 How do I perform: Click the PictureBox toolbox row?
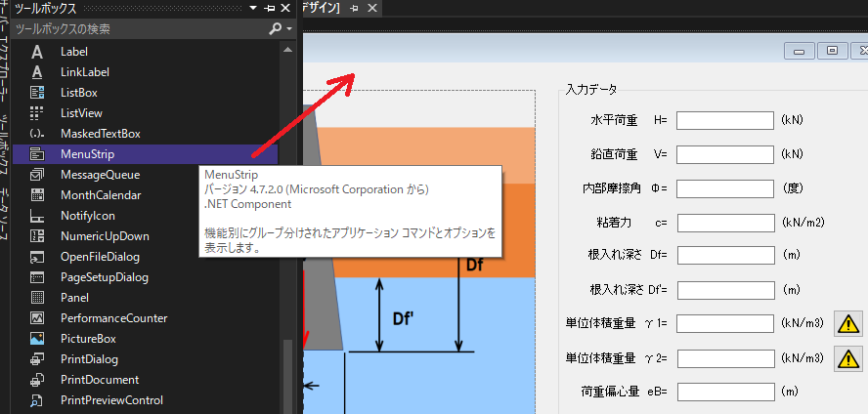(145, 339)
